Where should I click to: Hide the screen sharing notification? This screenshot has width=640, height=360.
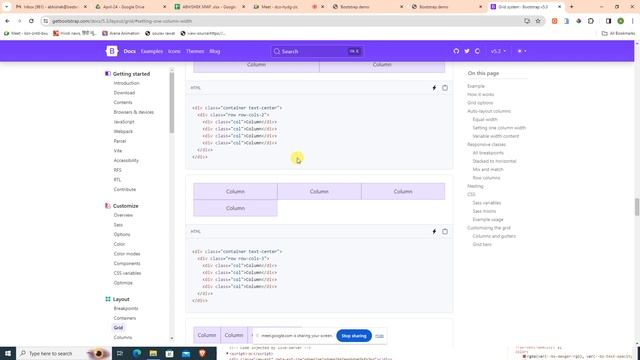click(x=380, y=336)
